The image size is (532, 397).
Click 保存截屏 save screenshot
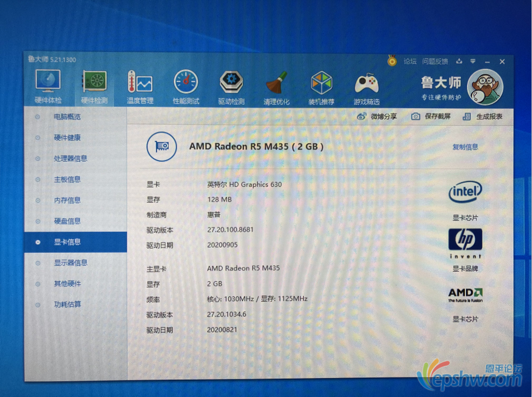click(x=431, y=116)
